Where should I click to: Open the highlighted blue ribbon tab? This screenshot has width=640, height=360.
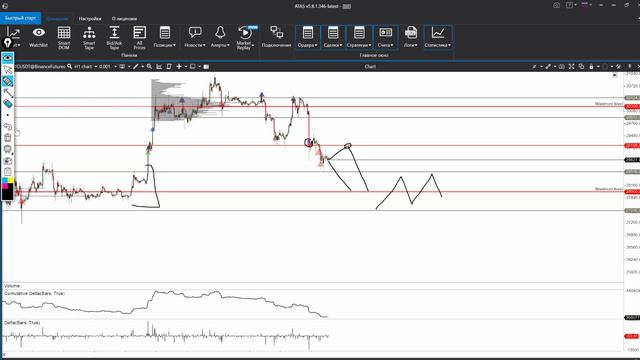click(x=57, y=19)
